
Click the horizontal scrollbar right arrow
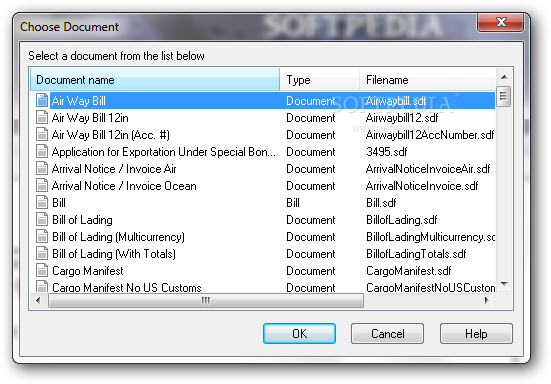coord(487,300)
